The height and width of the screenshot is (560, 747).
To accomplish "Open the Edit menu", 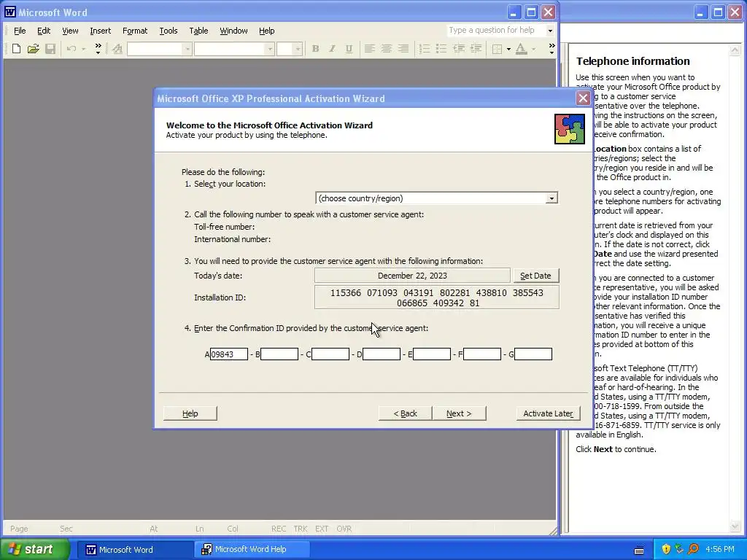I will 44,31.
